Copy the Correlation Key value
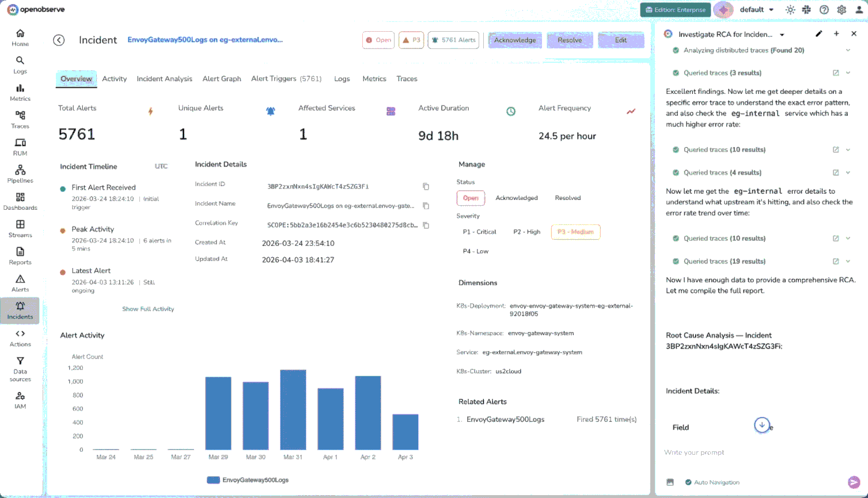Viewport: 868px width, 498px height. (x=426, y=225)
